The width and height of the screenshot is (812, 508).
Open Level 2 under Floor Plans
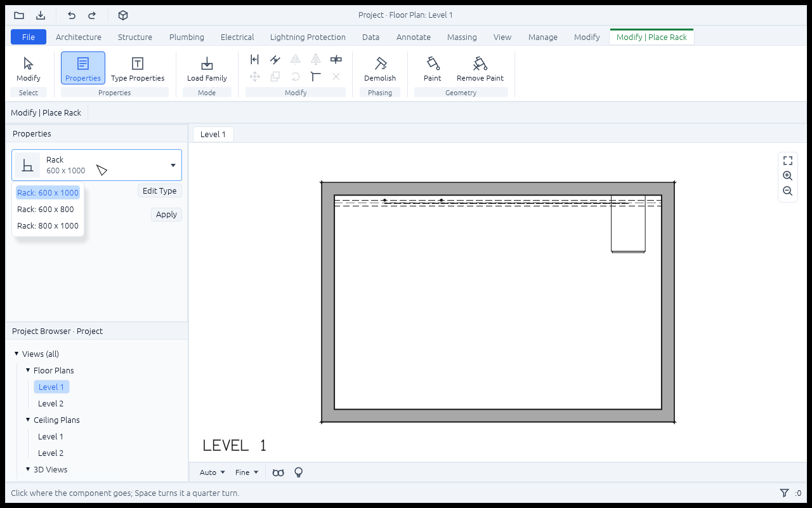click(x=51, y=403)
